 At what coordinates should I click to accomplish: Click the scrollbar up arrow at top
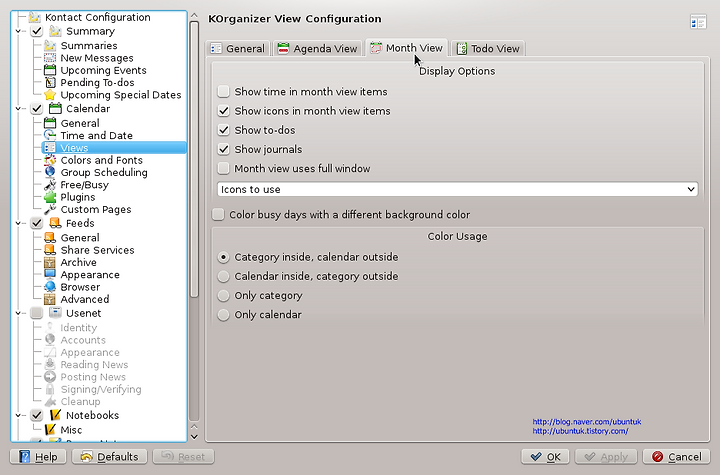point(194,16)
